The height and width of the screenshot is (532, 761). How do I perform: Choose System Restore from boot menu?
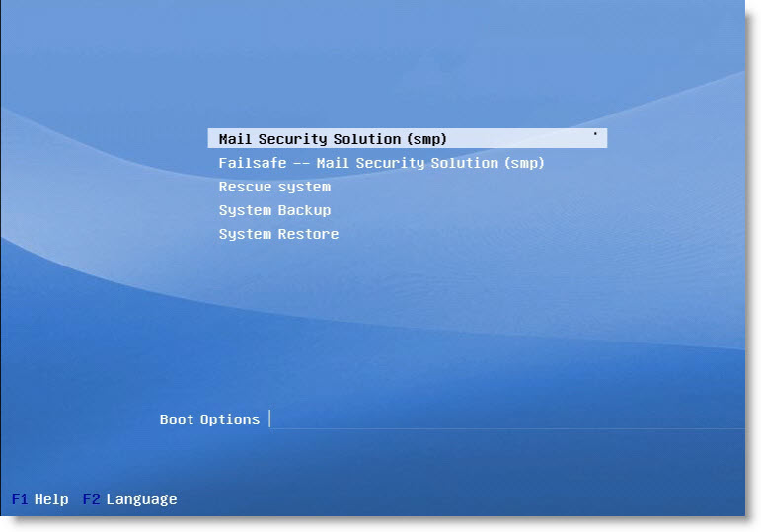pyautogui.click(x=278, y=234)
